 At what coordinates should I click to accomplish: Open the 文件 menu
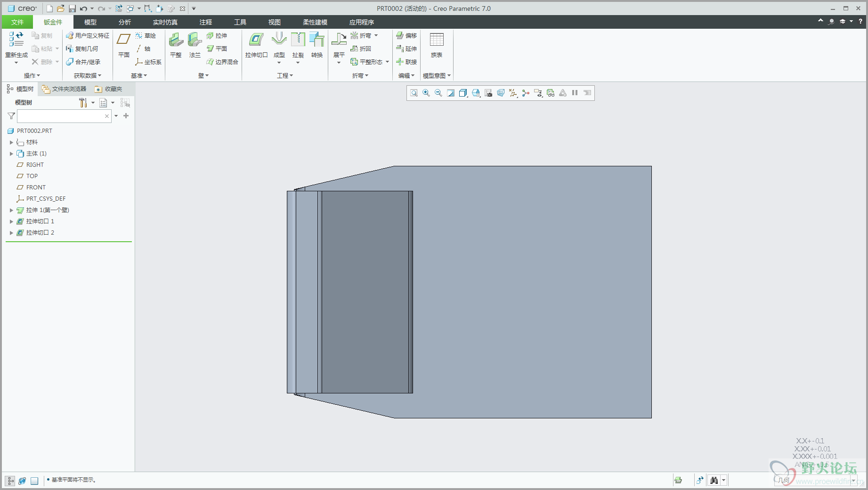tap(17, 22)
